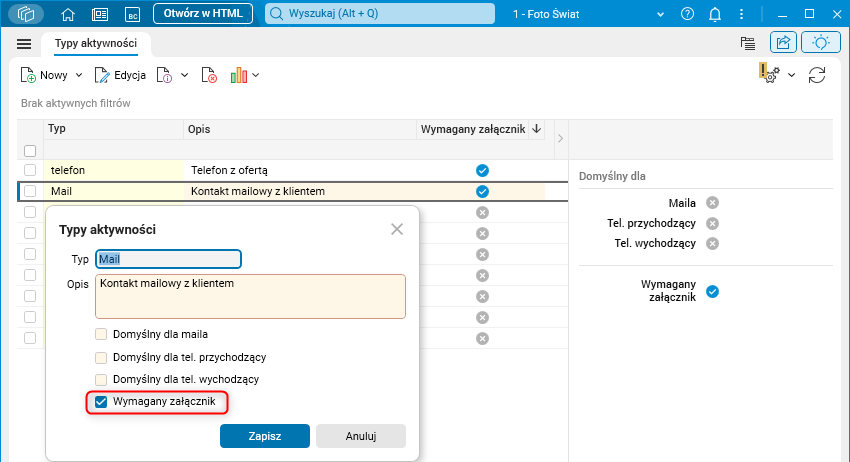Click the settings gear with warning icon

(769, 73)
